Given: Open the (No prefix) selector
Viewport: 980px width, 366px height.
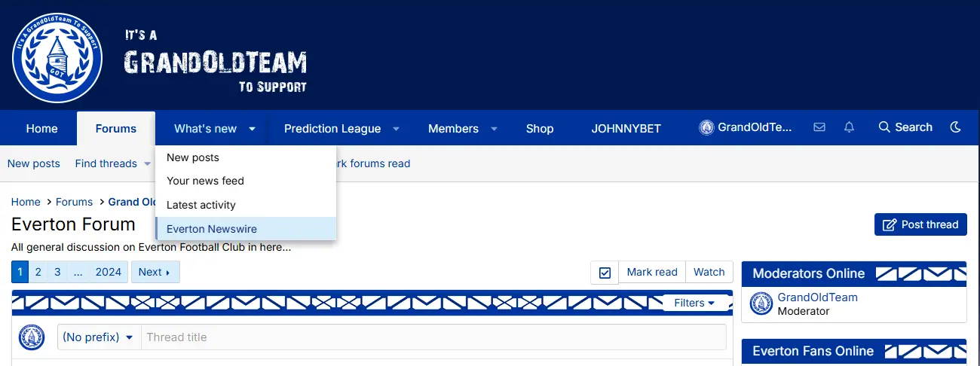Looking at the screenshot, I should [99, 337].
